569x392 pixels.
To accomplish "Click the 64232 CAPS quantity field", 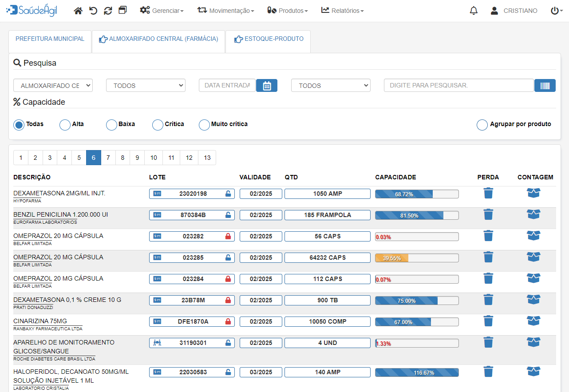I will tap(328, 257).
